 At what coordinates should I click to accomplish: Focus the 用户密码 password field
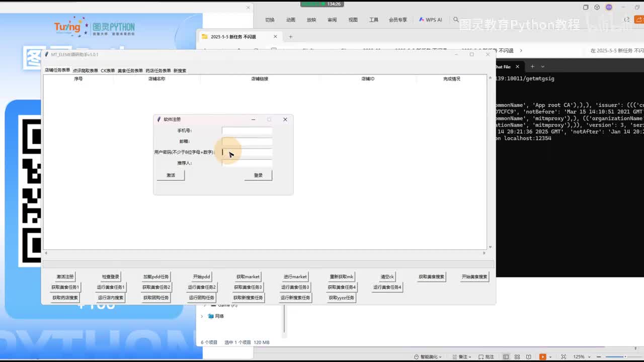[247, 152]
